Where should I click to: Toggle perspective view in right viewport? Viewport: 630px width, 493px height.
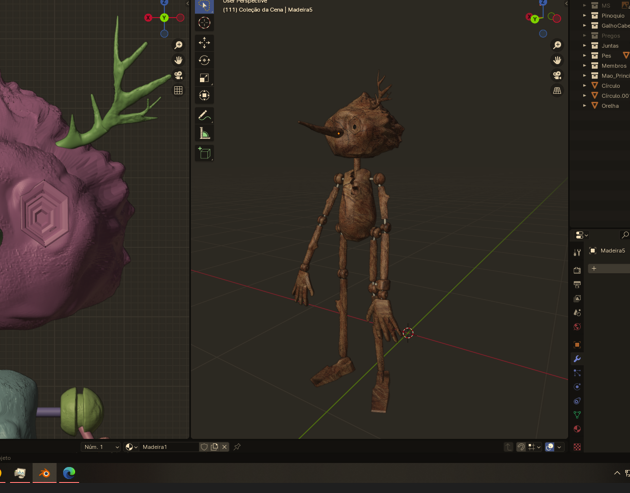tap(557, 90)
